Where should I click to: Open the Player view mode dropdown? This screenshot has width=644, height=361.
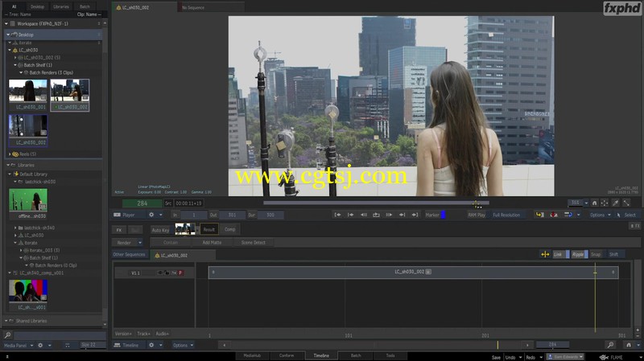coord(129,215)
